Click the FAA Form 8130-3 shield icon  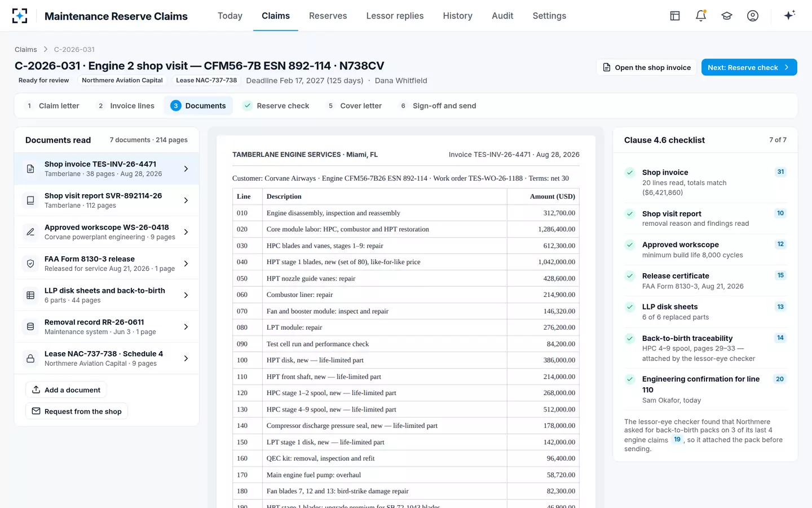pos(30,264)
